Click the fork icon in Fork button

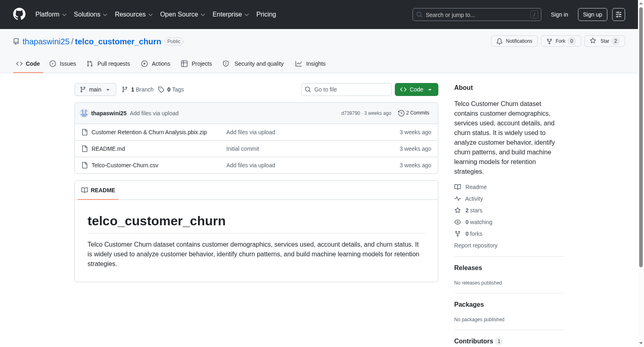pyautogui.click(x=549, y=41)
